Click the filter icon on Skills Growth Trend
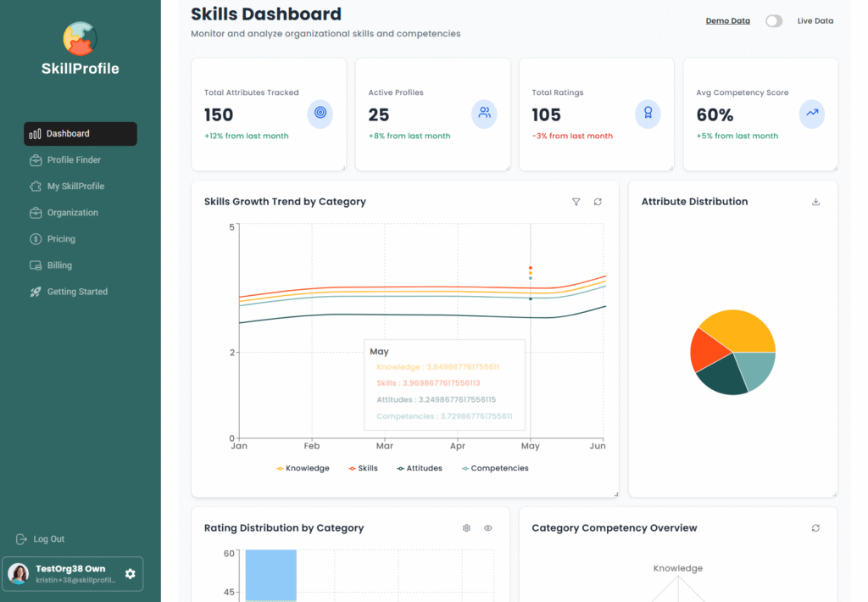 point(576,202)
